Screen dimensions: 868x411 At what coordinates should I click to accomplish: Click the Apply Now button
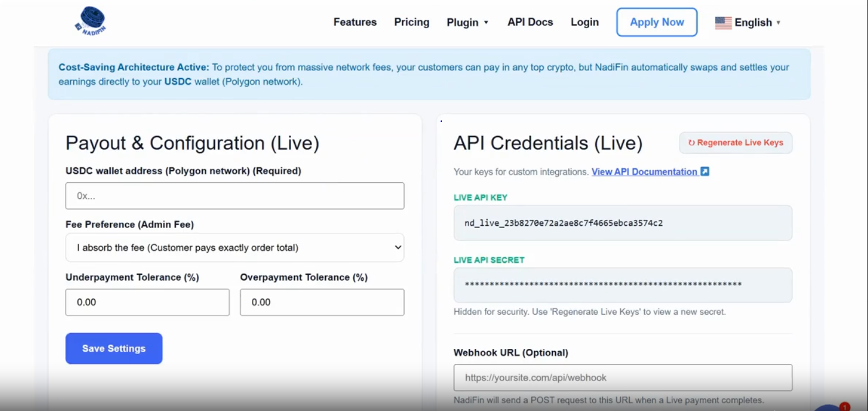pyautogui.click(x=657, y=22)
